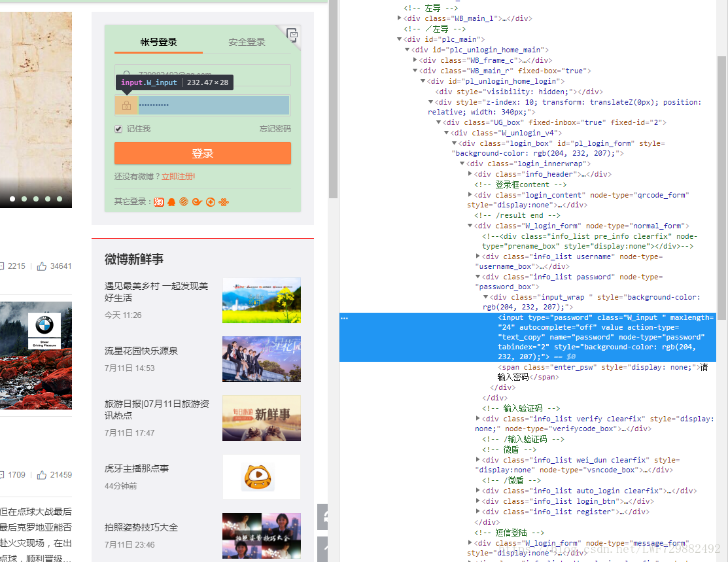Select the 帐号登录 tab
This screenshot has height=562, width=728.
(x=158, y=42)
